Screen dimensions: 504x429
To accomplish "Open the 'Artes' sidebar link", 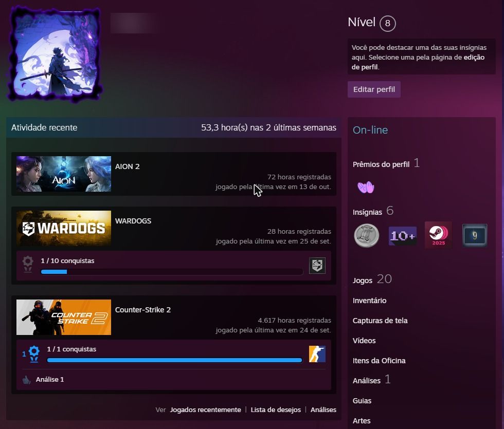I will point(362,421).
